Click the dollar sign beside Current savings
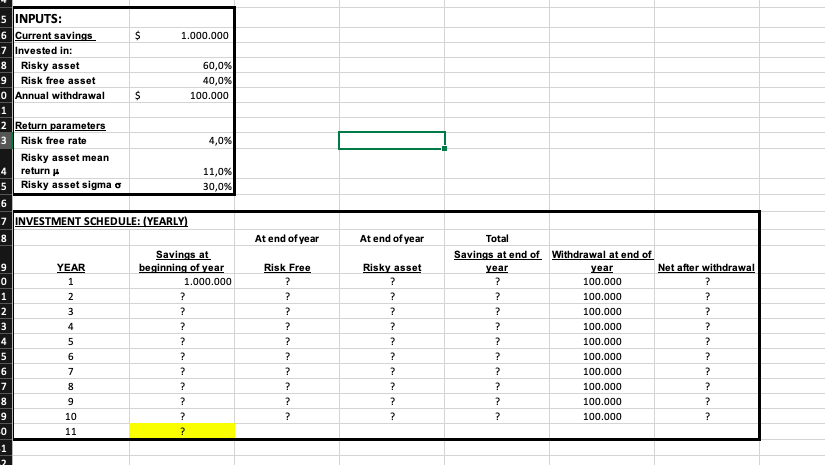Screen dimensions: 825x465 tap(137, 35)
